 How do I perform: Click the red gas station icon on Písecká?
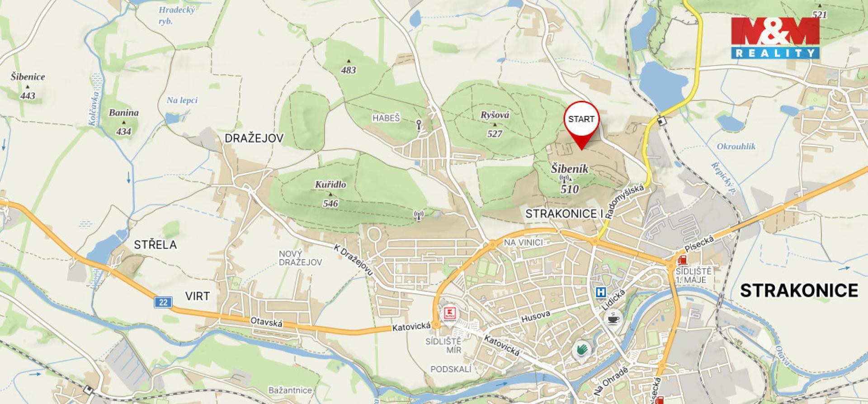click(682, 260)
